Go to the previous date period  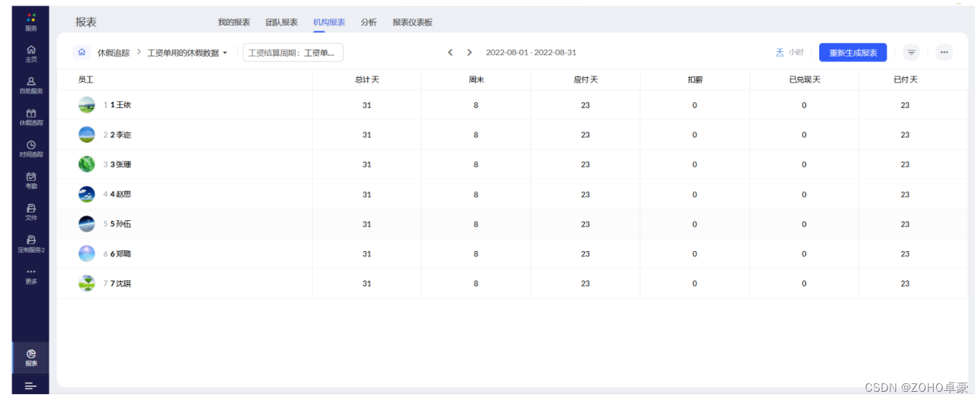(x=450, y=53)
